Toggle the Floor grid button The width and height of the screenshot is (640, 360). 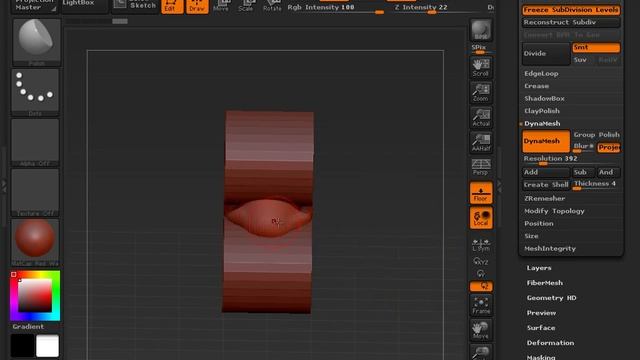click(x=481, y=193)
